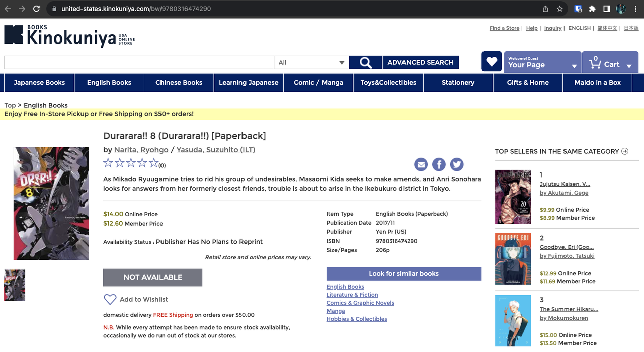644x352 pixels.
Task: Click the ADVANCED SEARCH button
Action: (421, 63)
